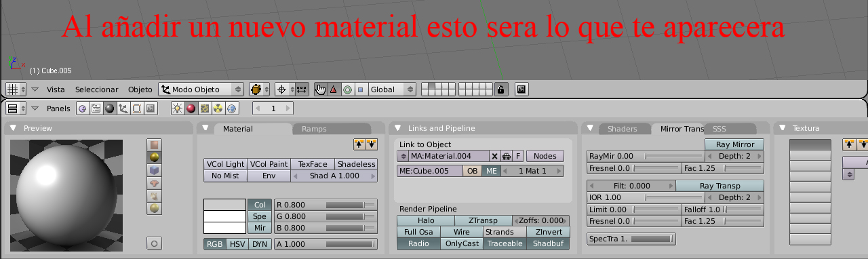Select the Radiosity buttons icon

[218, 108]
